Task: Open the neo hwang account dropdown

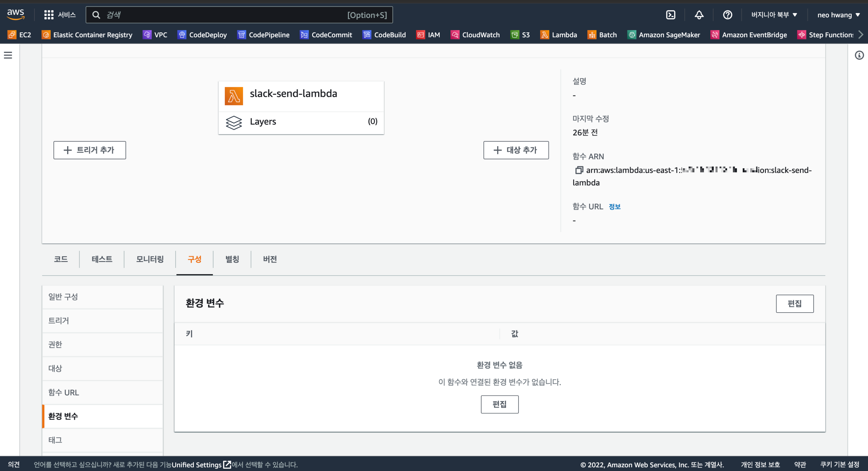Action: [x=838, y=15]
